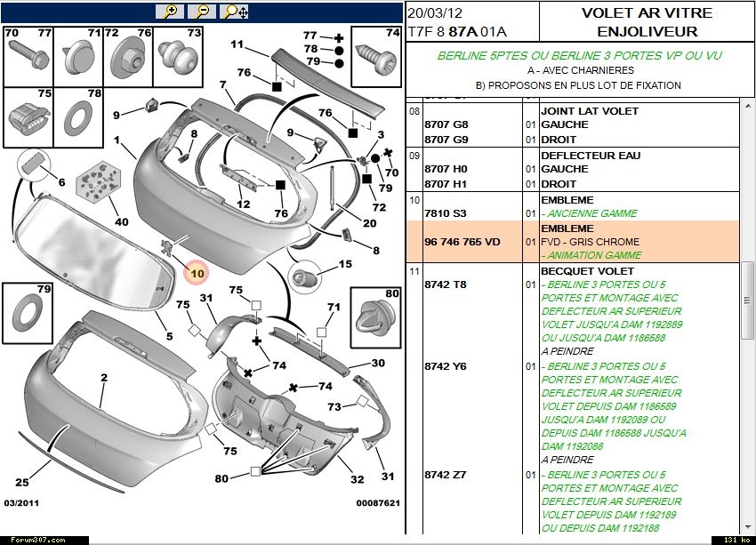Click the Forum307.com label at bottom left
This screenshot has width=756, height=545.
click(32, 539)
